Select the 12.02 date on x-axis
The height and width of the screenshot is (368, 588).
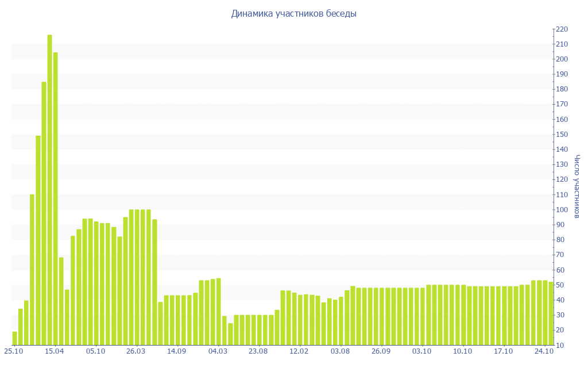(x=299, y=351)
